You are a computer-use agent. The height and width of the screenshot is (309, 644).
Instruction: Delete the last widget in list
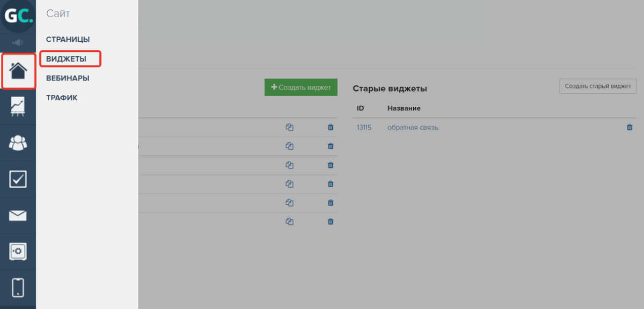(331, 221)
